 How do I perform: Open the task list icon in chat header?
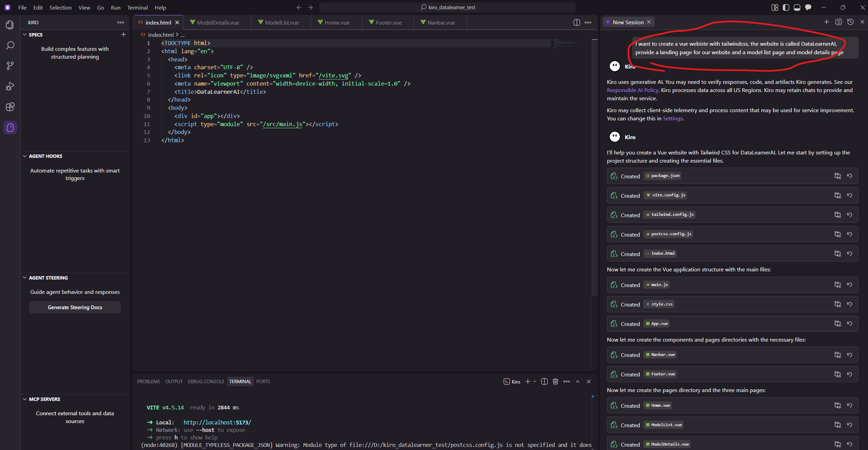coord(838,22)
